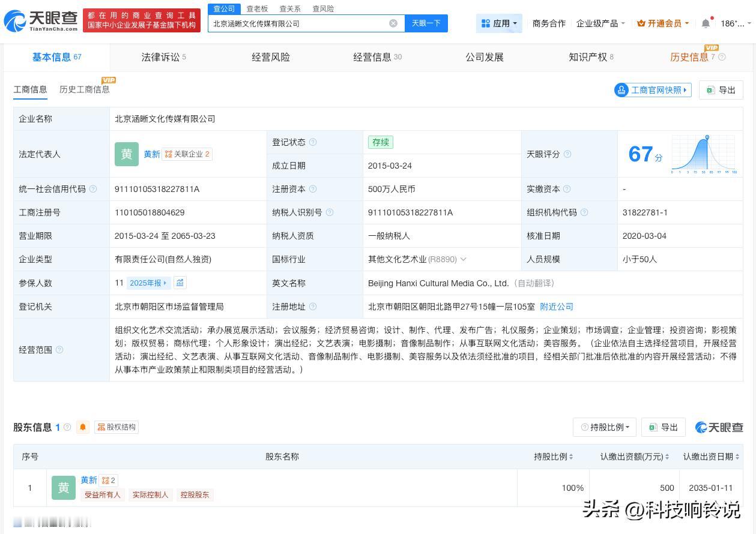Open notifications bell icon
The height and width of the screenshot is (534, 756).
[x=706, y=23]
